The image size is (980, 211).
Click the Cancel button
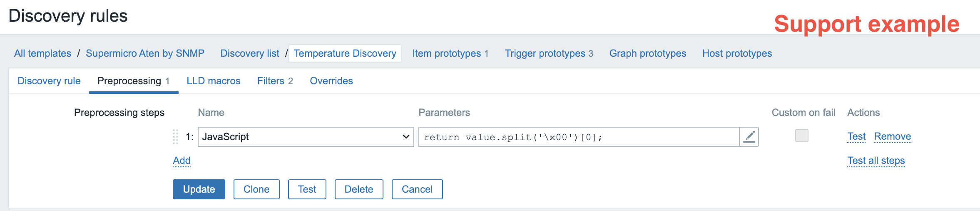417,189
